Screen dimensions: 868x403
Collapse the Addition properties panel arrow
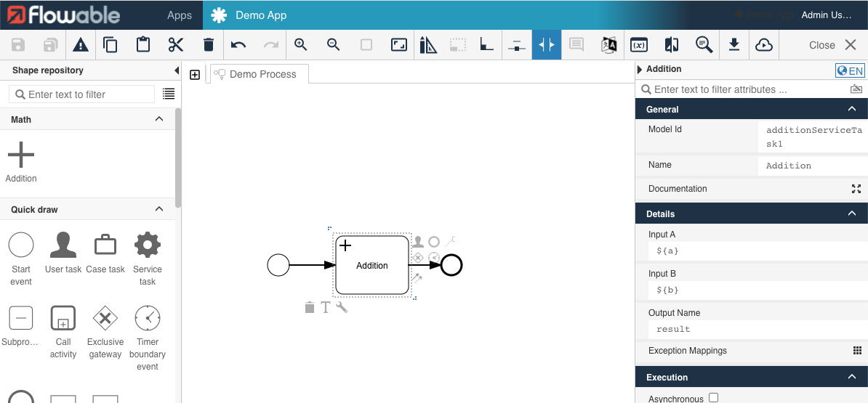point(640,69)
